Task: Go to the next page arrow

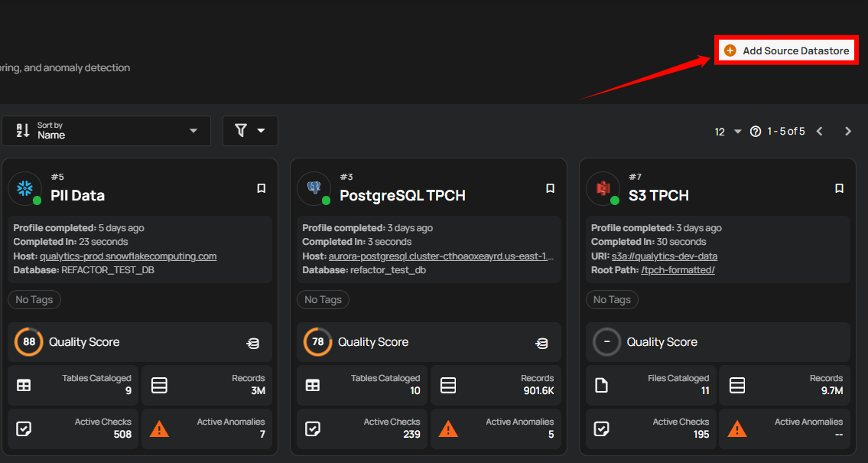Action: [847, 132]
